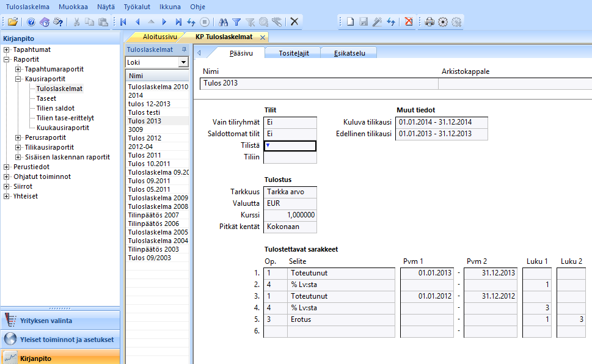Click the copy icon in toolbar
Viewport: 592px width, 364px height.
point(89,22)
